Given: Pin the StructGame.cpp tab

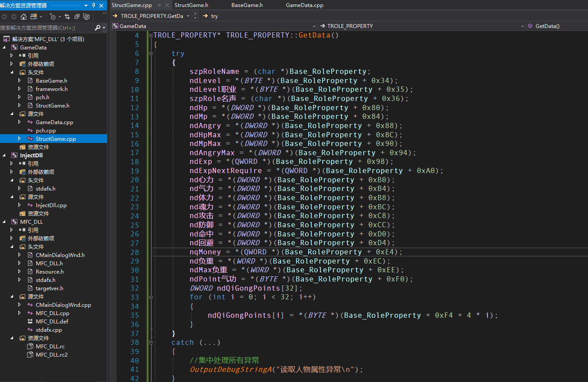Looking at the screenshot, I should [159, 5].
